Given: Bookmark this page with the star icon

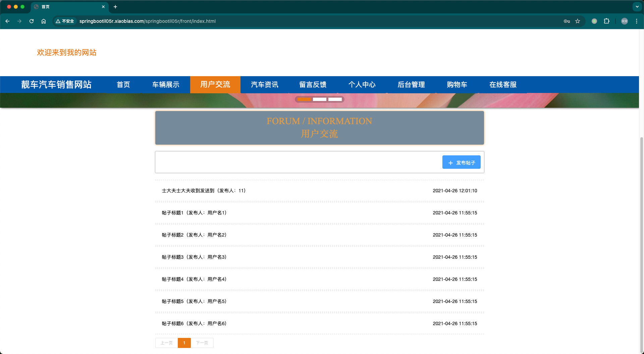Looking at the screenshot, I should [578, 21].
